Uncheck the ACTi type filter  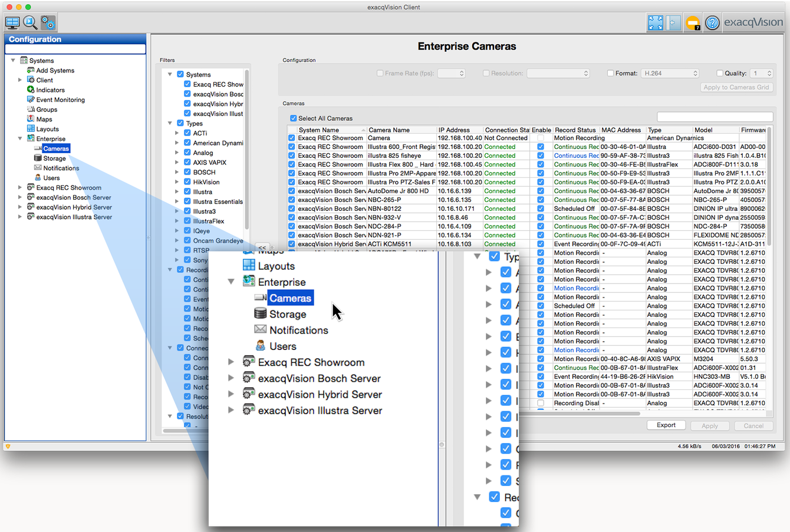[187, 133]
